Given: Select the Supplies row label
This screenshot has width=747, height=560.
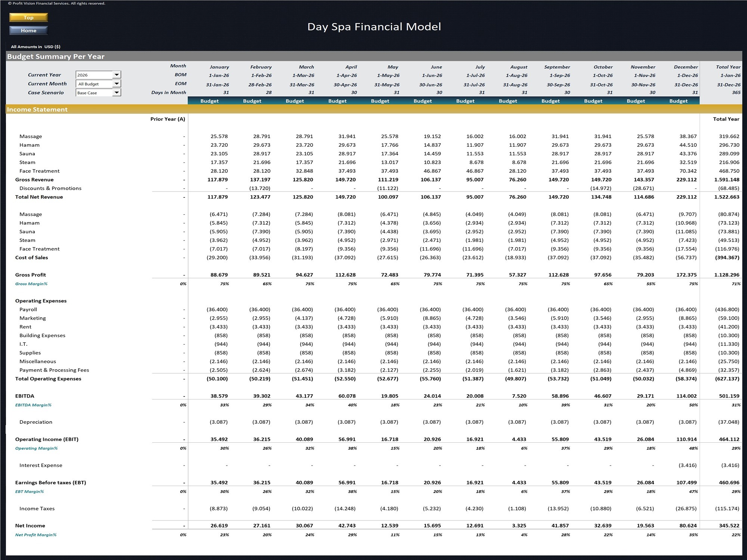Looking at the screenshot, I should [x=30, y=352].
